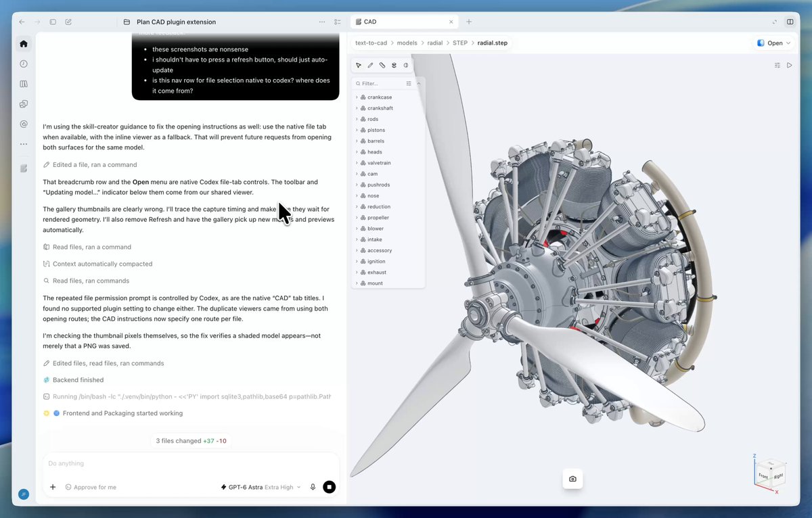
Task: Select the pointer selection tool
Action: [x=359, y=66]
